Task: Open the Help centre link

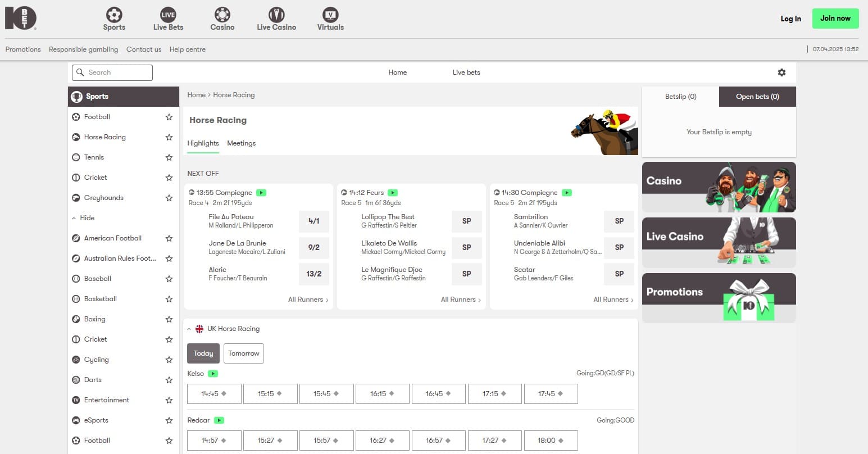Action: pyautogui.click(x=188, y=49)
